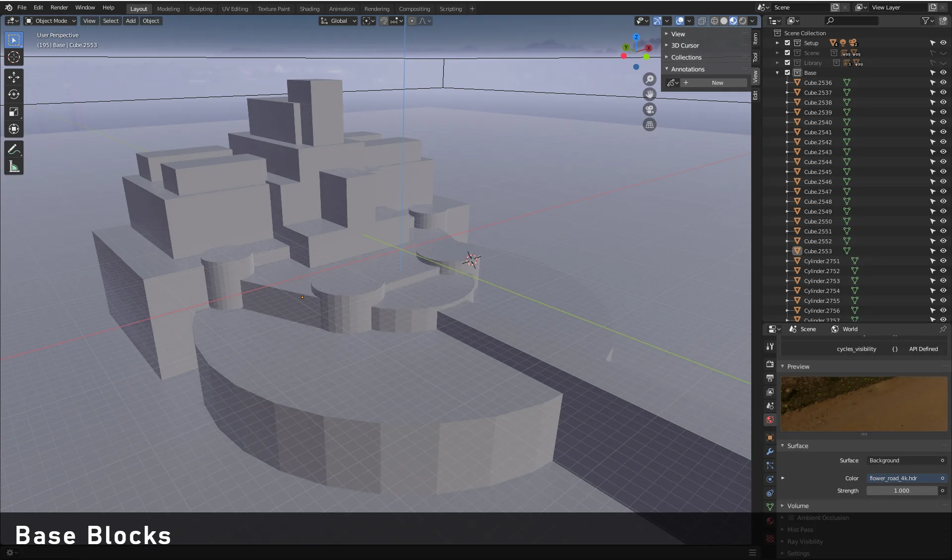Activate the Annotate pencil tool
Viewport: 952px width, 560px height.
(x=14, y=149)
